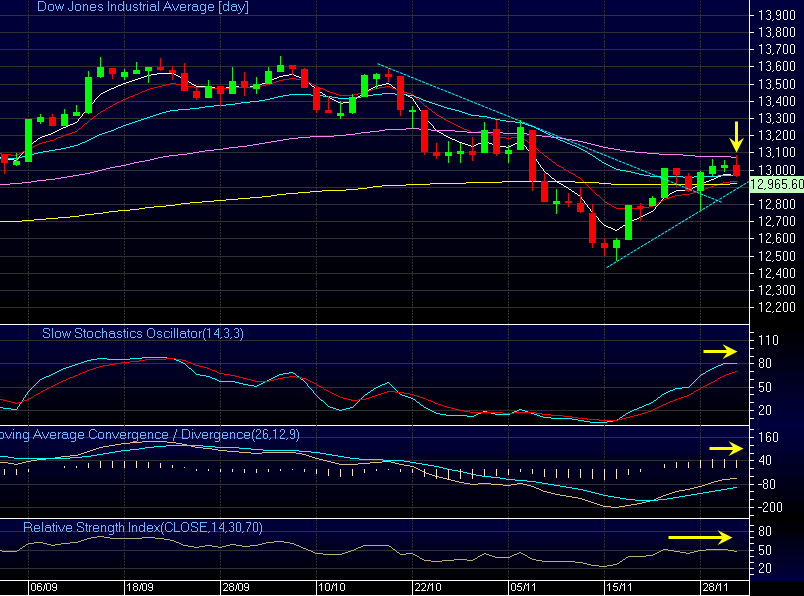Click the 12,200 level on the price axis
This screenshot has width=804, height=596.
(778, 307)
